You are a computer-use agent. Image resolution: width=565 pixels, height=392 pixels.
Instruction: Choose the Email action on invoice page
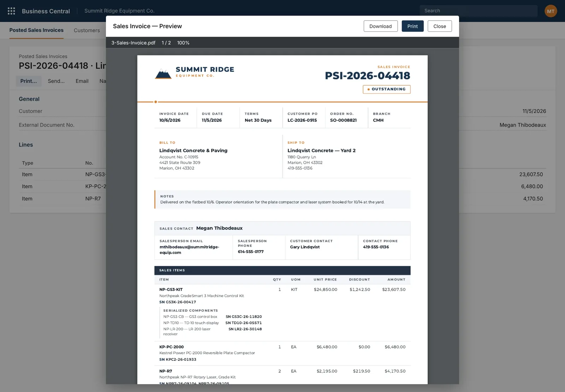click(82, 81)
